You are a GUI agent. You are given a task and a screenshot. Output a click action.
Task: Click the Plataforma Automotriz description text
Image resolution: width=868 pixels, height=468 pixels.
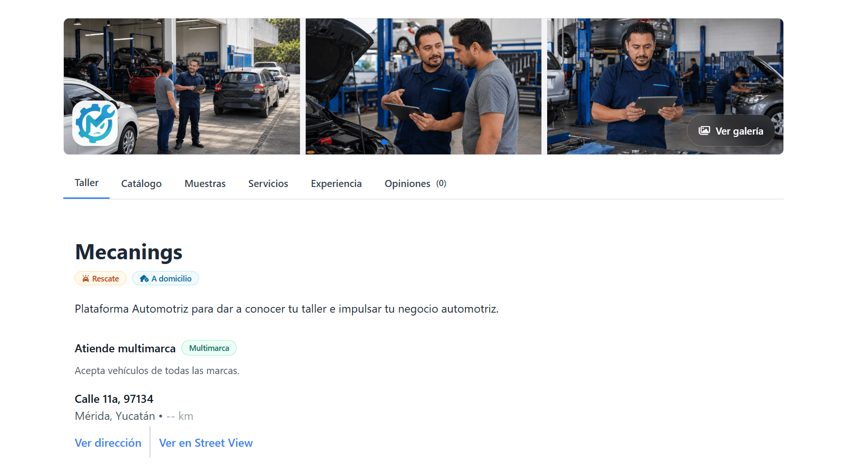point(286,309)
